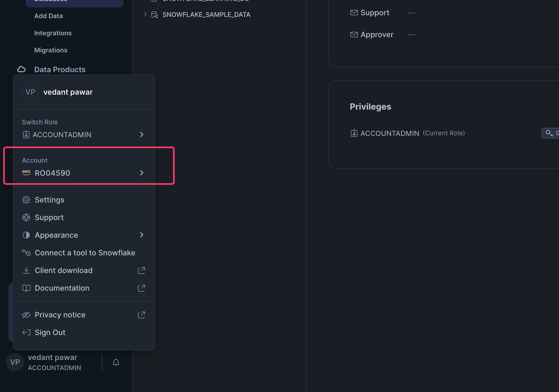Viewport: 559px width, 392px height.
Task: Click vedant pawar name in bottom bar
Action: click(x=52, y=357)
